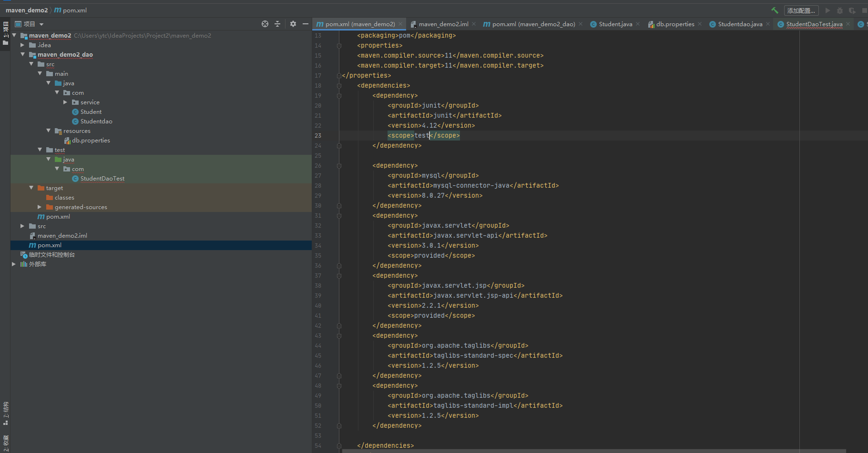868x453 pixels.
Task: Open the 1:项目 side tool window button
Action: pyautogui.click(x=5, y=33)
